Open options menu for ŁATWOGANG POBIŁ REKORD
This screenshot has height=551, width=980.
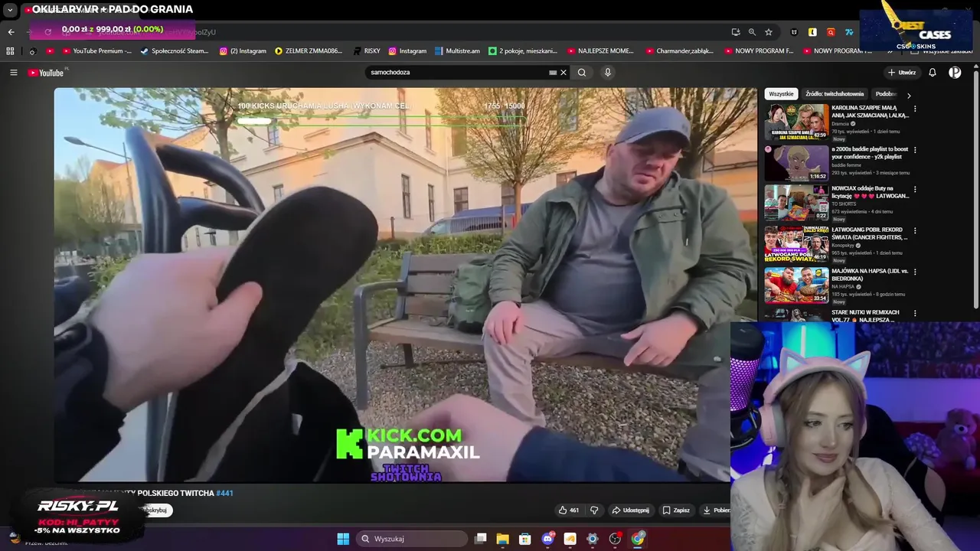tap(915, 231)
